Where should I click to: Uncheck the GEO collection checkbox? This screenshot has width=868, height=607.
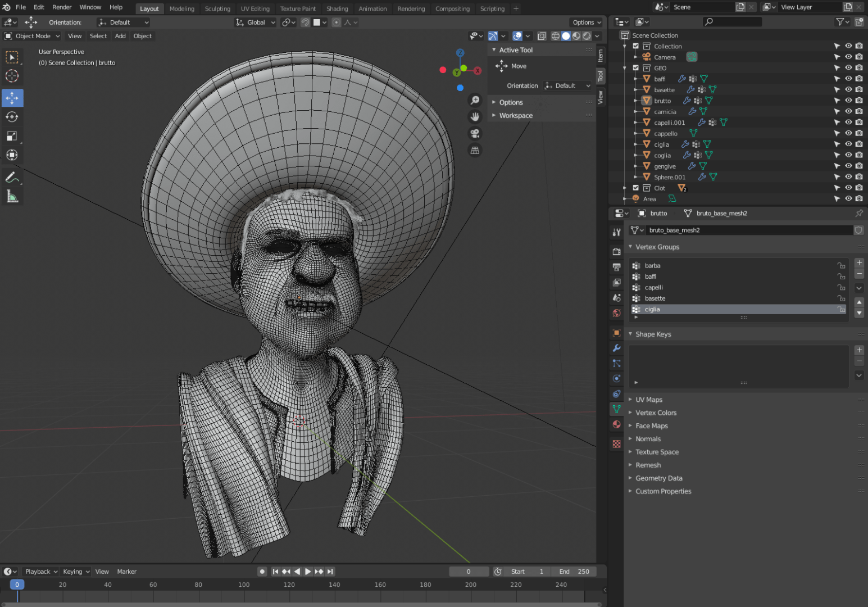[636, 68]
